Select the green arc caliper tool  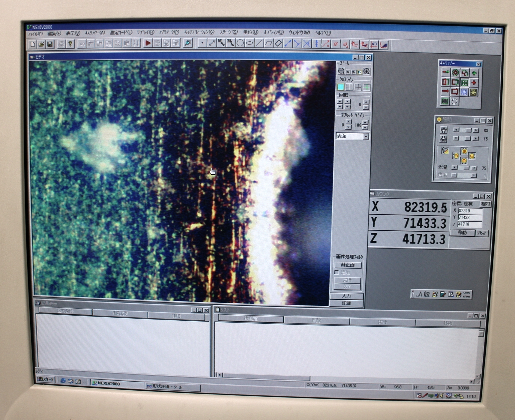point(465,73)
